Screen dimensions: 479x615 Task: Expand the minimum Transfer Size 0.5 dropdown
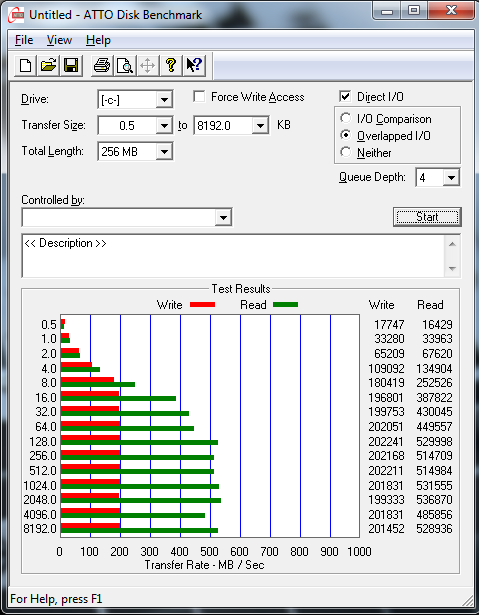(x=164, y=126)
